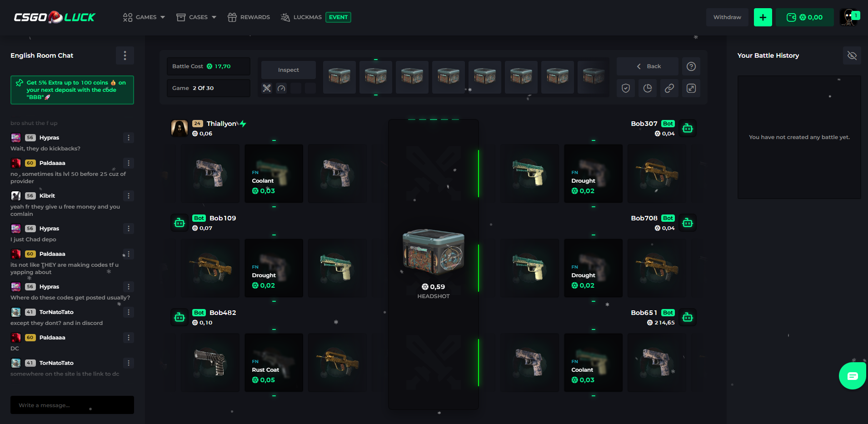Copy the battle link with the chain icon
The image size is (868, 424).
[x=669, y=88]
